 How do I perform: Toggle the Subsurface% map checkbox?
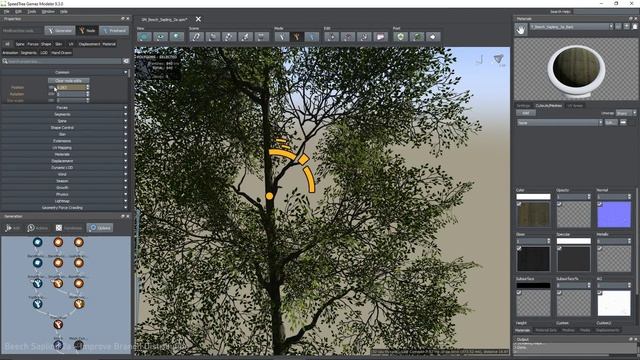tap(559, 293)
